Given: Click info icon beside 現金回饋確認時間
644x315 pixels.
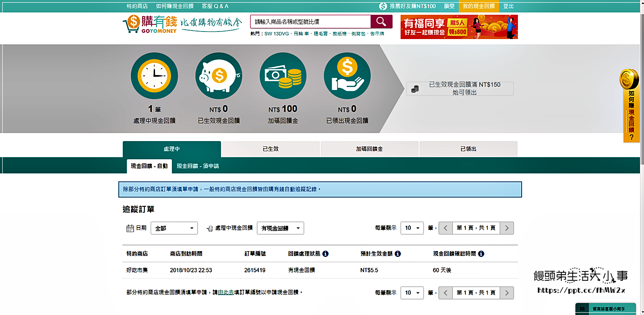Looking at the screenshot, I should point(481,254).
